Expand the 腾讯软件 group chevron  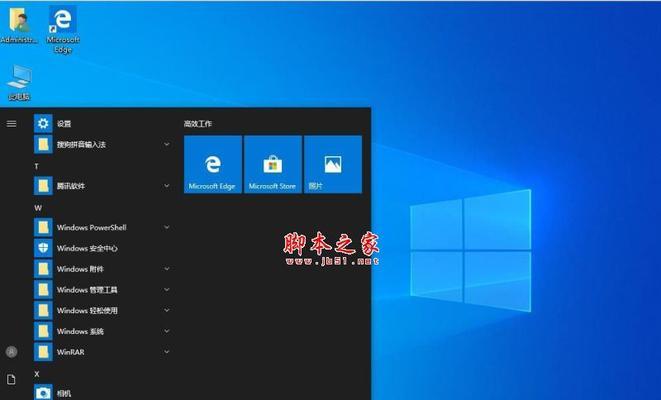click(167, 186)
